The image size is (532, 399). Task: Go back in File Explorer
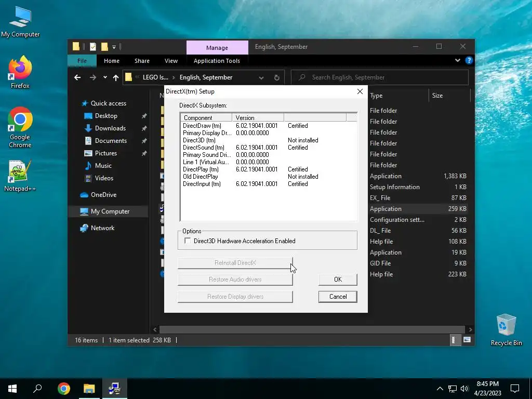pos(77,77)
